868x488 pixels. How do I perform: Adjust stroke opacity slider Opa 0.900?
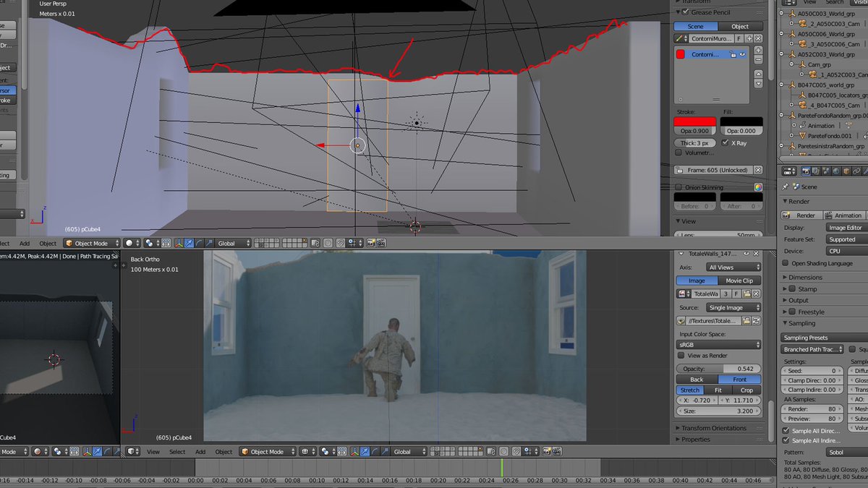695,131
